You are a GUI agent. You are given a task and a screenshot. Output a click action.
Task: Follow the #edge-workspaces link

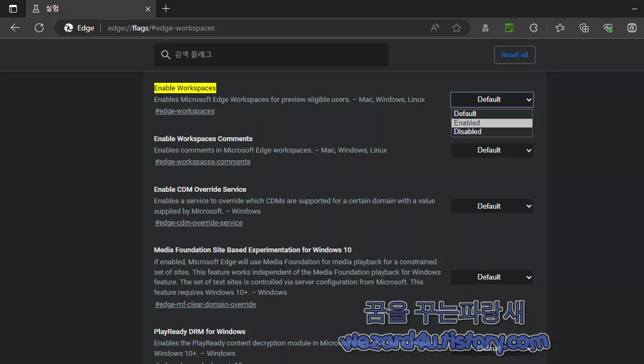click(185, 110)
